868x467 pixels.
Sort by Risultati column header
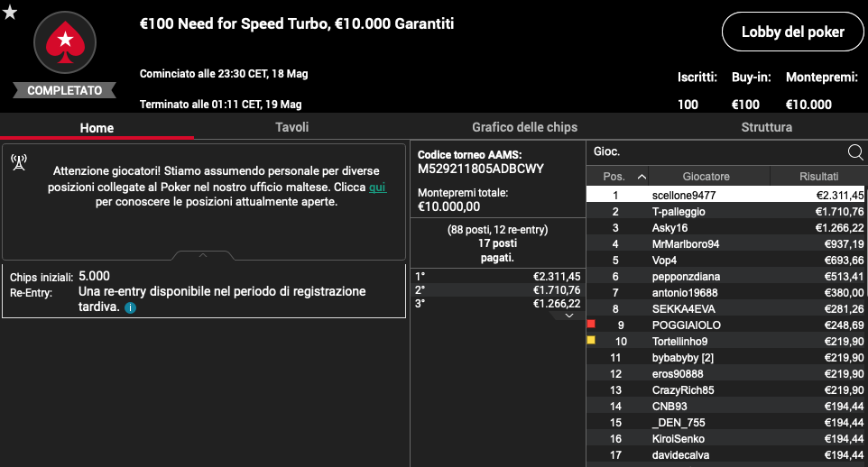coord(818,177)
